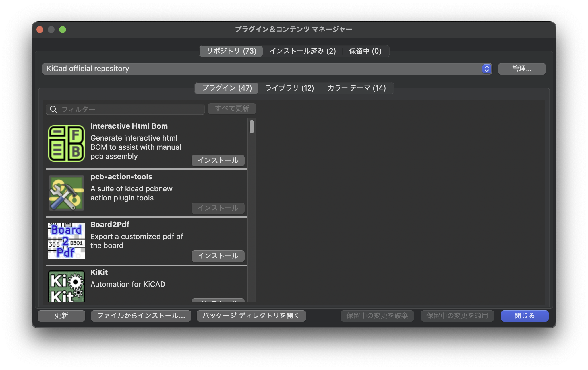Open the KiCad official repository dropdown

267,69
